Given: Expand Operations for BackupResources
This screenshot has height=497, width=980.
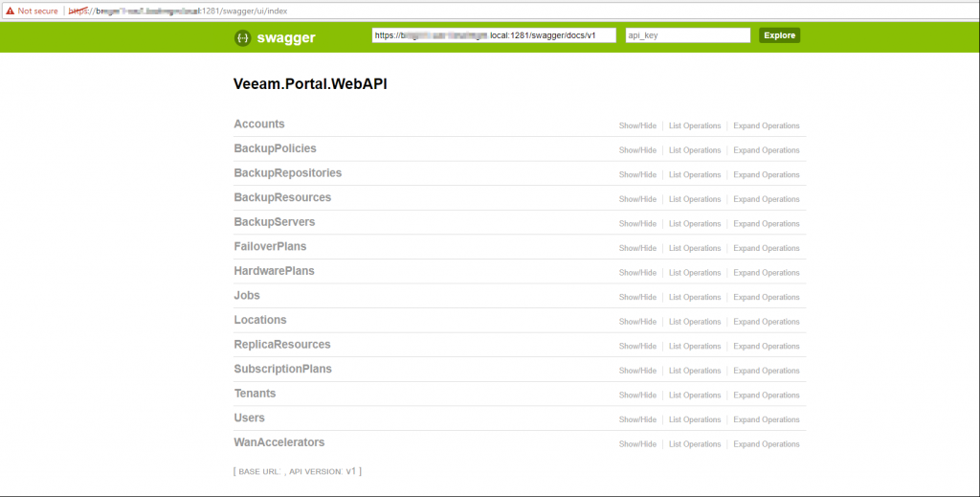Looking at the screenshot, I should pyautogui.click(x=766, y=199).
